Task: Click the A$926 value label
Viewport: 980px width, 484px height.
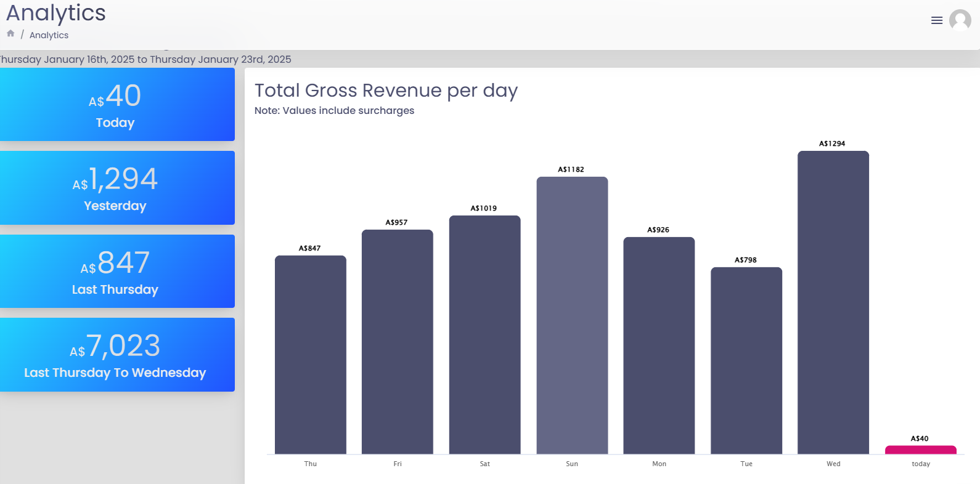Action: pos(658,230)
